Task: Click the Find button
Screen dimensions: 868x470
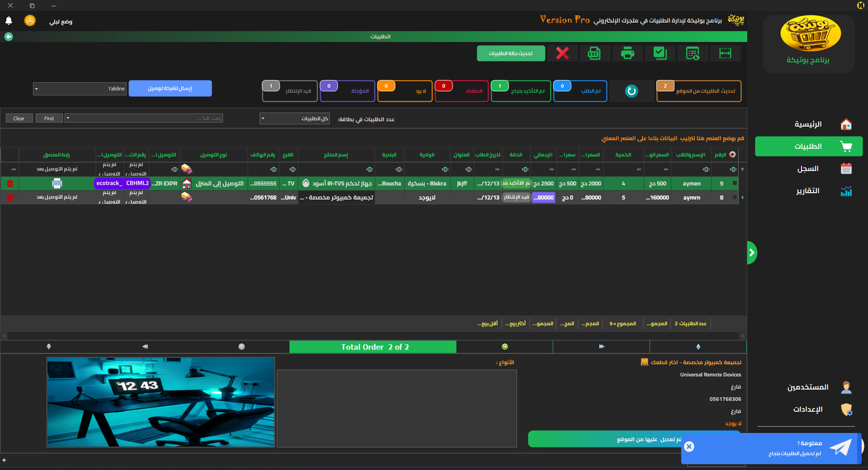Action: (49, 118)
